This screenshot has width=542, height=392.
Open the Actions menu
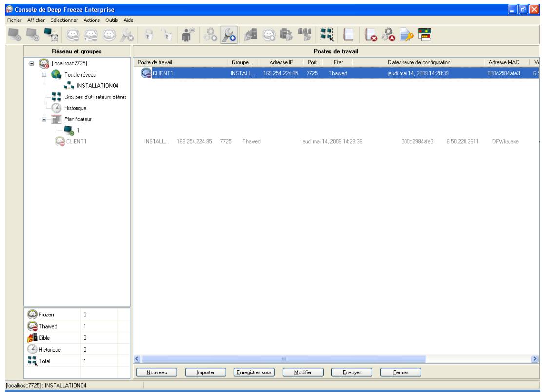pos(92,20)
